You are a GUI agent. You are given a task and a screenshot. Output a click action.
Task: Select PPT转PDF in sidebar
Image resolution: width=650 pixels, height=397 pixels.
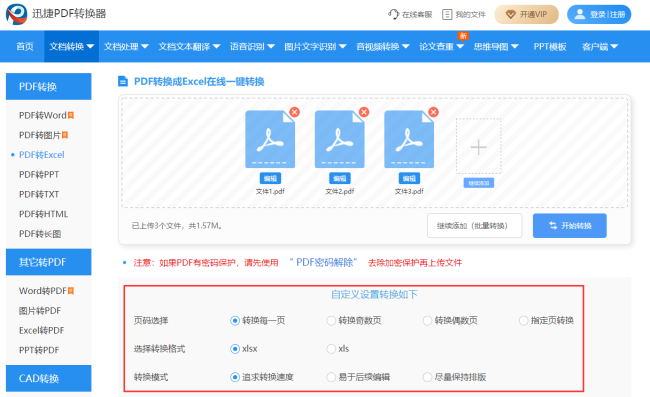point(39,350)
